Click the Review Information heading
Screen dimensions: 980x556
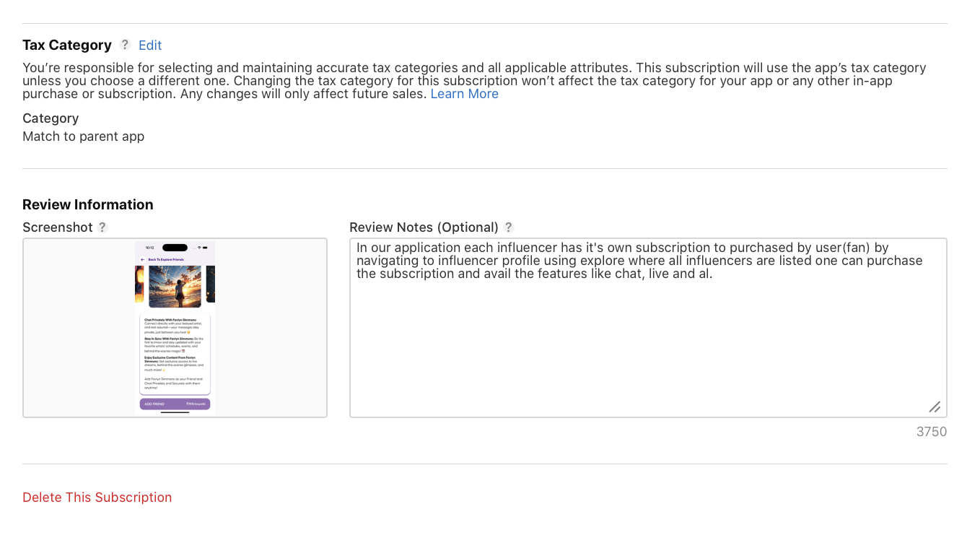(x=88, y=204)
